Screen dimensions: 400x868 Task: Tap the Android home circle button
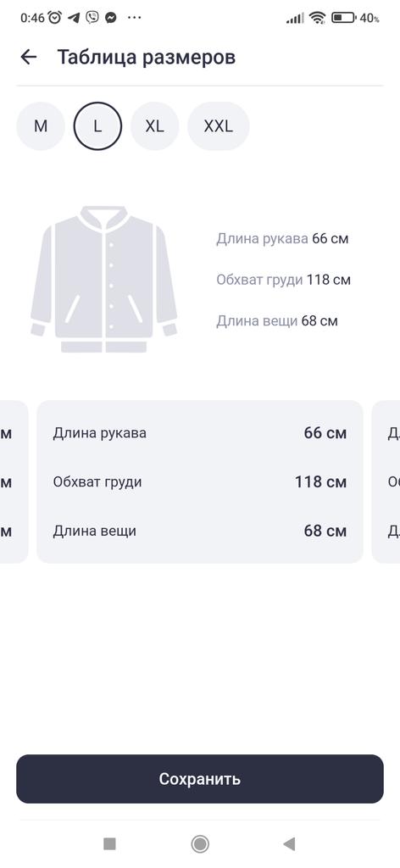point(200,843)
